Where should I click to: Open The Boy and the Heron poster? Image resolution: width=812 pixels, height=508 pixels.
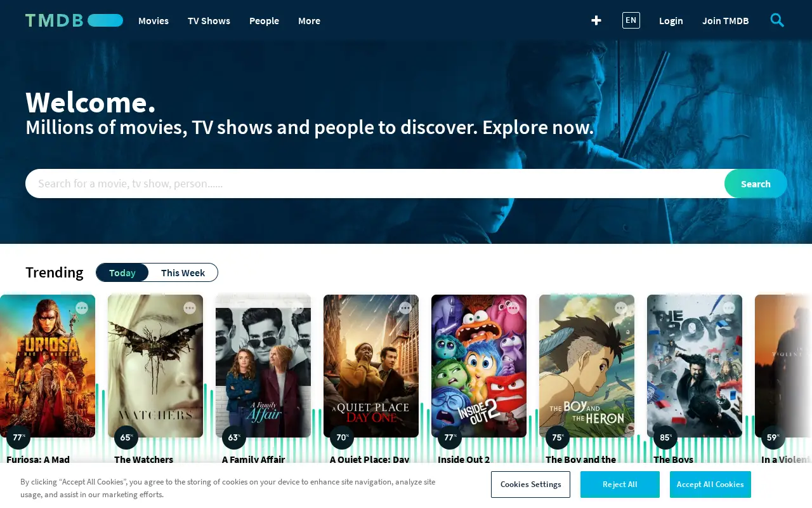pyautogui.click(x=587, y=366)
